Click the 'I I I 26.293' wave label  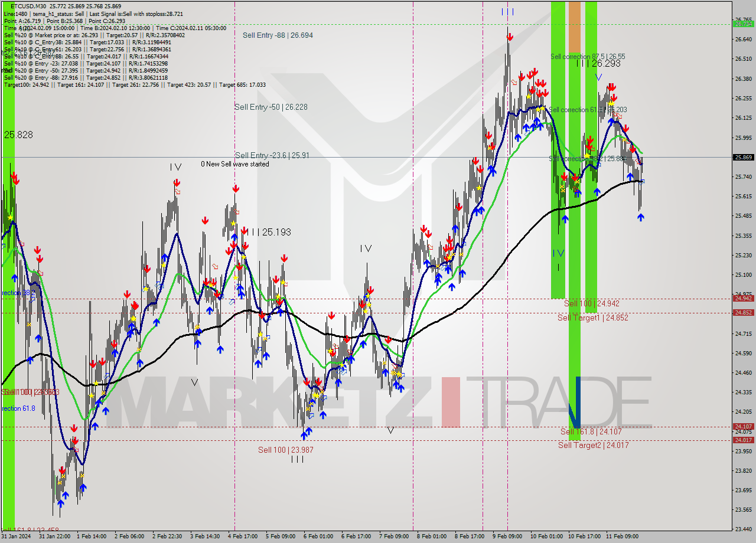(x=598, y=63)
